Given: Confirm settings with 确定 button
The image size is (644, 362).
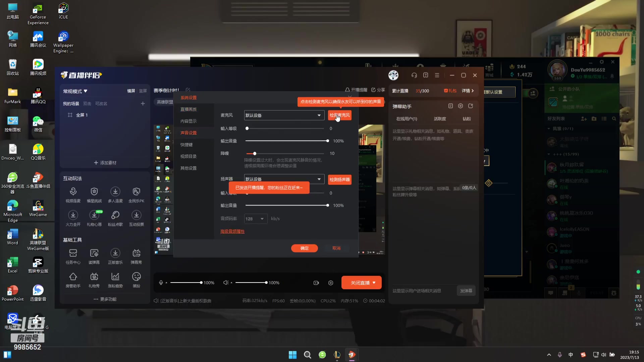Looking at the screenshot, I should (304, 248).
